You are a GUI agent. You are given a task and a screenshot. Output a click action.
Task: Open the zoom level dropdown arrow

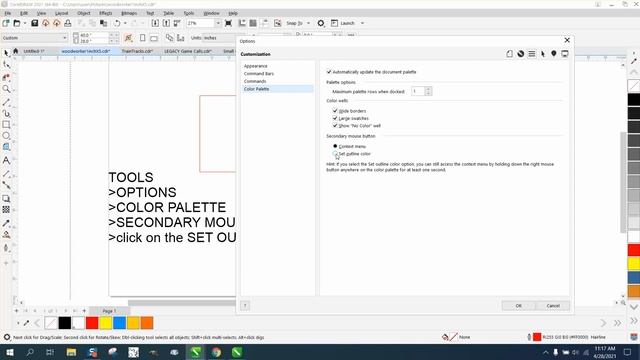[218, 23]
